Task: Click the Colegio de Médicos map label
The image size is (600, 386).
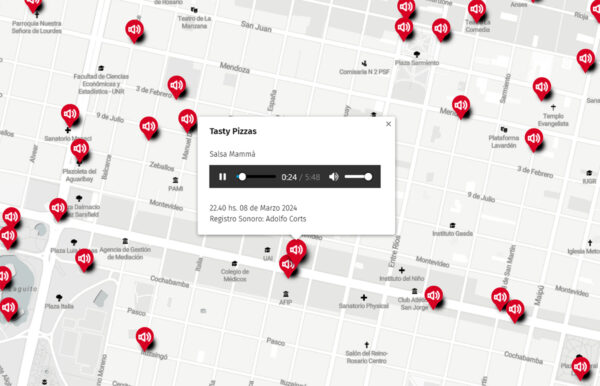Action: 235,275
